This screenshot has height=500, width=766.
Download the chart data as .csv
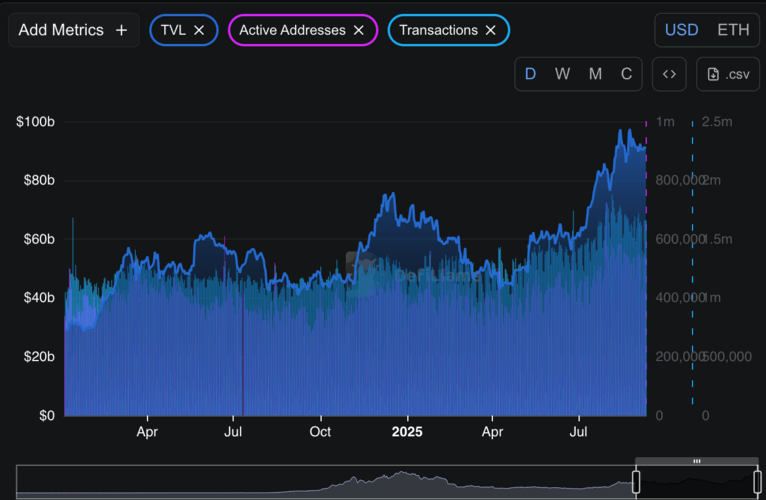(x=728, y=74)
